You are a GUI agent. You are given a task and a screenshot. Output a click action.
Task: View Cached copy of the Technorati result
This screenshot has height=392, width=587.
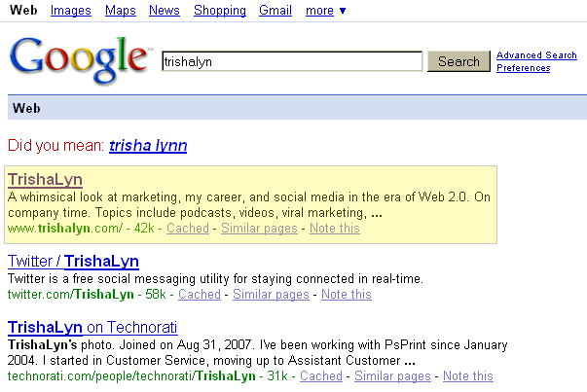[x=321, y=375]
